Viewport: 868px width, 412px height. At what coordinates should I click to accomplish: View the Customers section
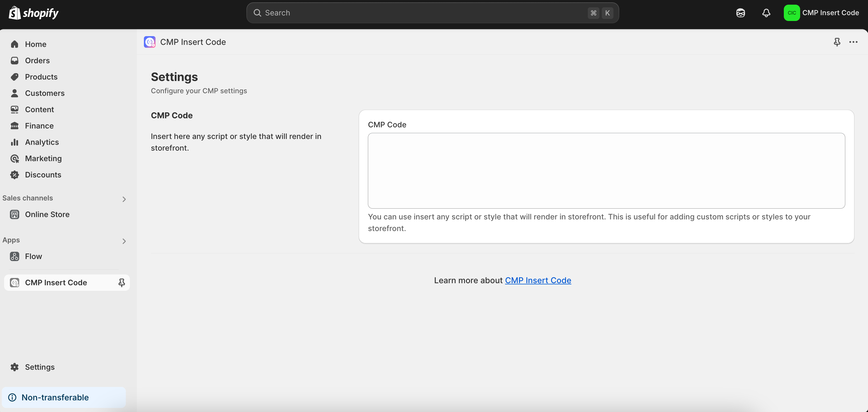tap(45, 93)
